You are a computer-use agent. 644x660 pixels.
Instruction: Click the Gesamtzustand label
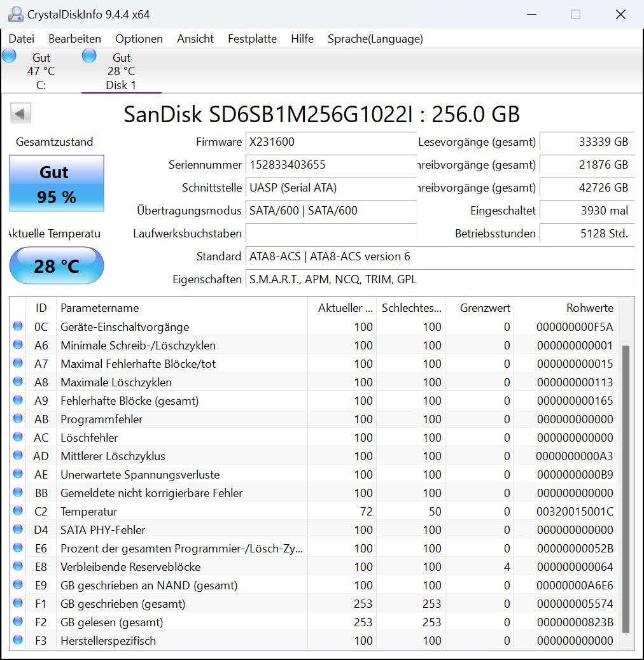[x=55, y=142]
